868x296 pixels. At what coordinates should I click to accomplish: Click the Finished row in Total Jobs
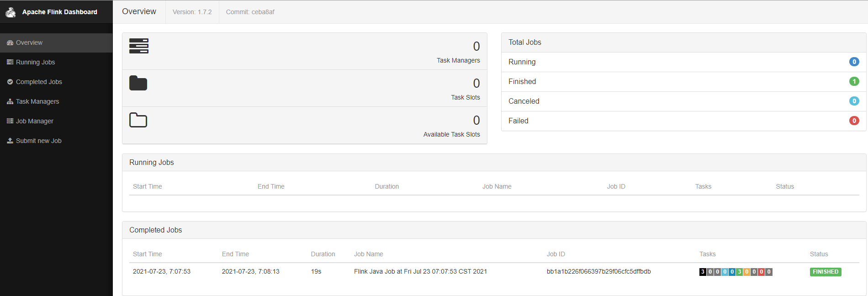(x=683, y=82)
